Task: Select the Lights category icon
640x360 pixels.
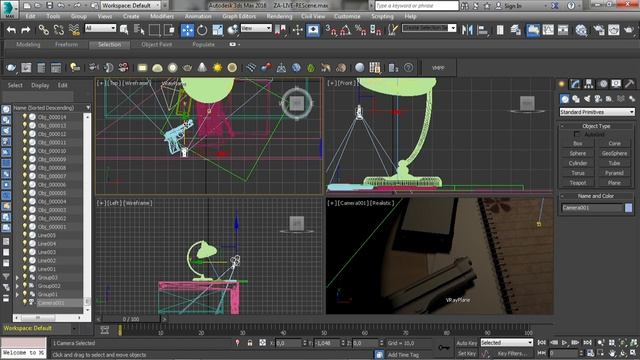Action: point(587,99)
